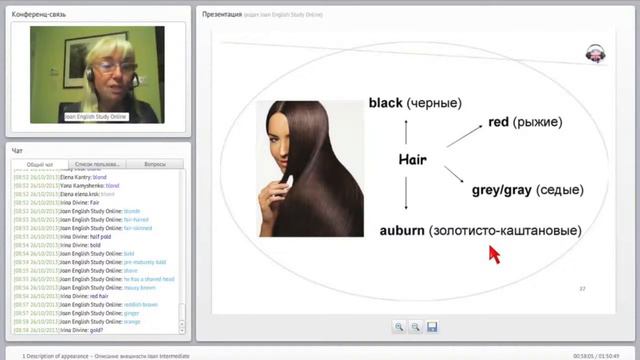The width and height of the screenshot is (640, 360).
Task: Select Yana Kamyshenko's chat message
Action: click(67, 186)
